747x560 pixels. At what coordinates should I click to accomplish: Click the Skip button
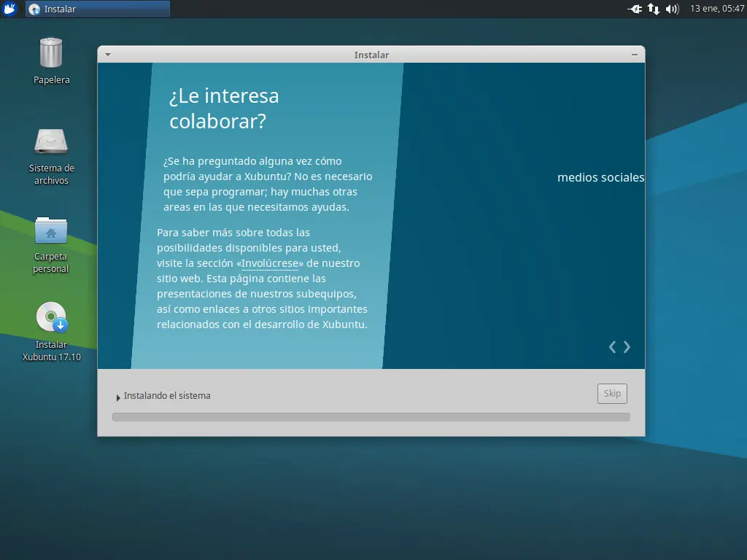point(612,394)
